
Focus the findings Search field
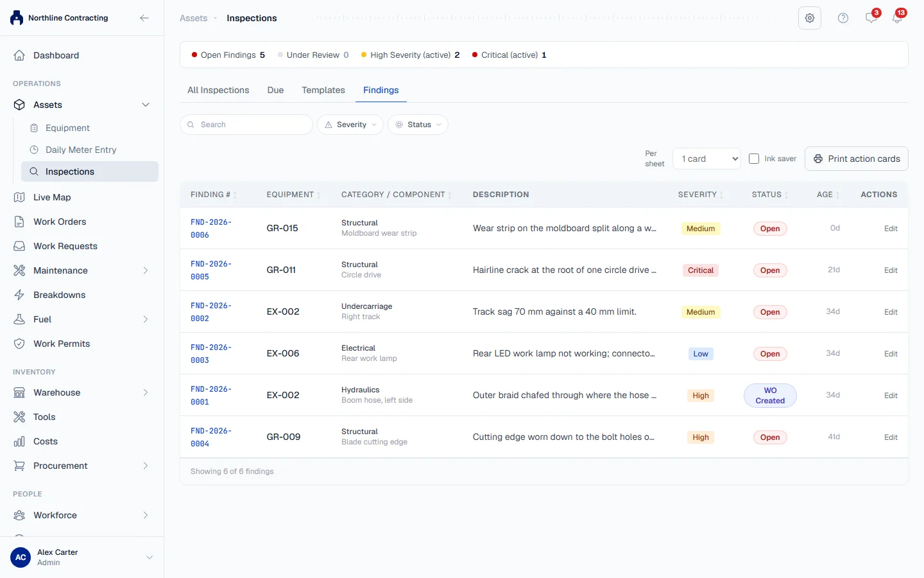pos(246,125)
